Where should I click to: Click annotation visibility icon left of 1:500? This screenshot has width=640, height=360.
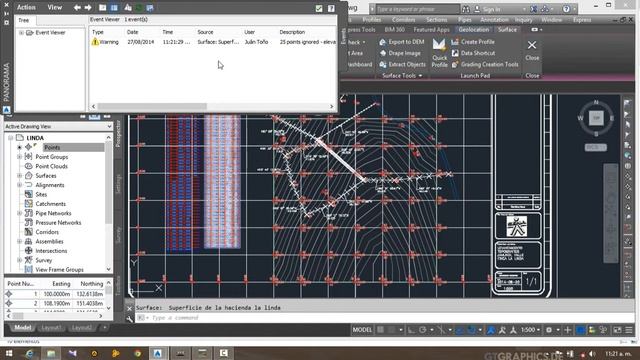point(513,330)
